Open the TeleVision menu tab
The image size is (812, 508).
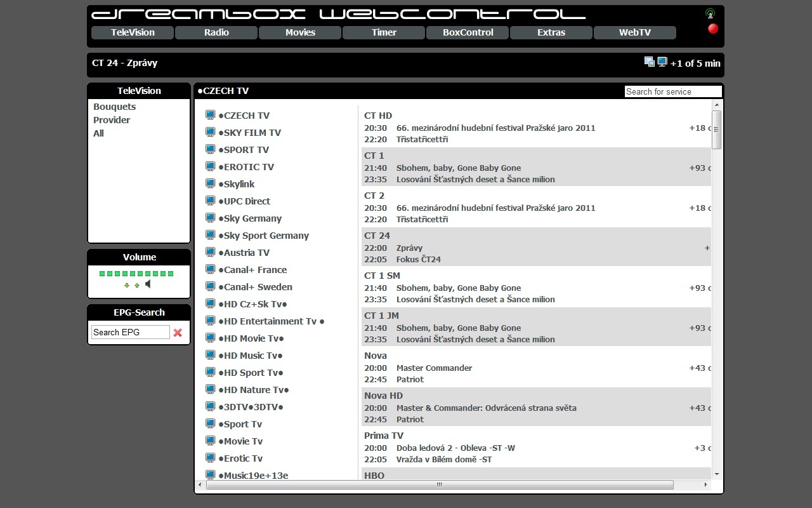click(133, 32)
